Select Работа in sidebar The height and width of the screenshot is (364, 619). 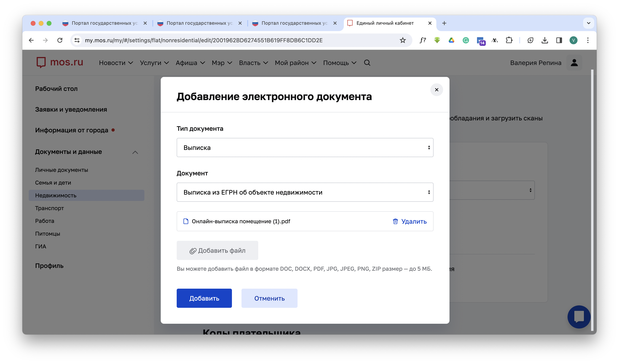[44, 221]
